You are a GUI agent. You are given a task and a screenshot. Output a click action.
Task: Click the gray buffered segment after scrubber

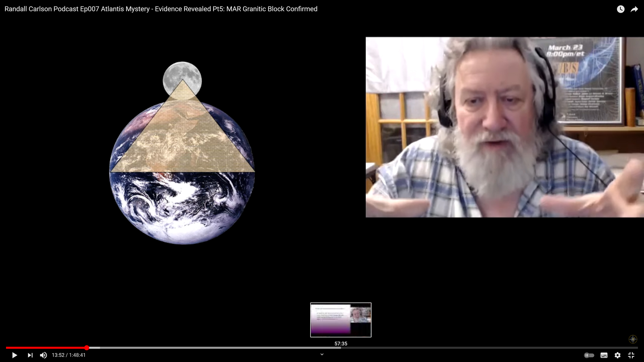[94, 348]
